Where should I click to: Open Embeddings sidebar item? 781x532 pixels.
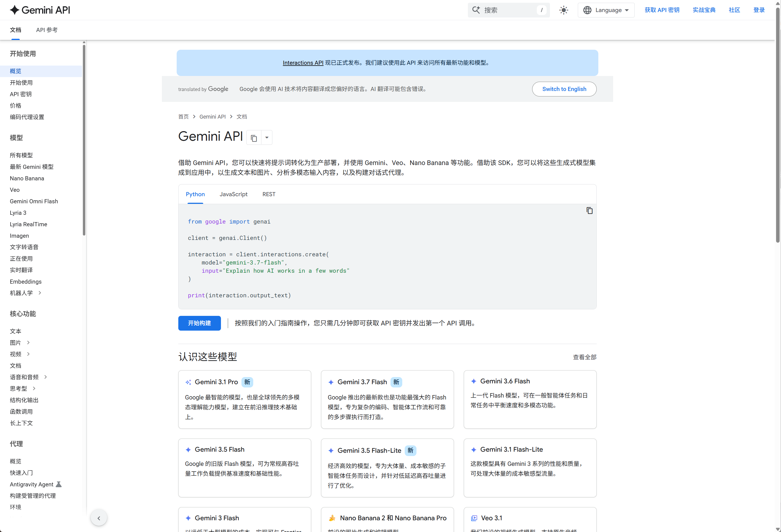[x=25, y=281]
